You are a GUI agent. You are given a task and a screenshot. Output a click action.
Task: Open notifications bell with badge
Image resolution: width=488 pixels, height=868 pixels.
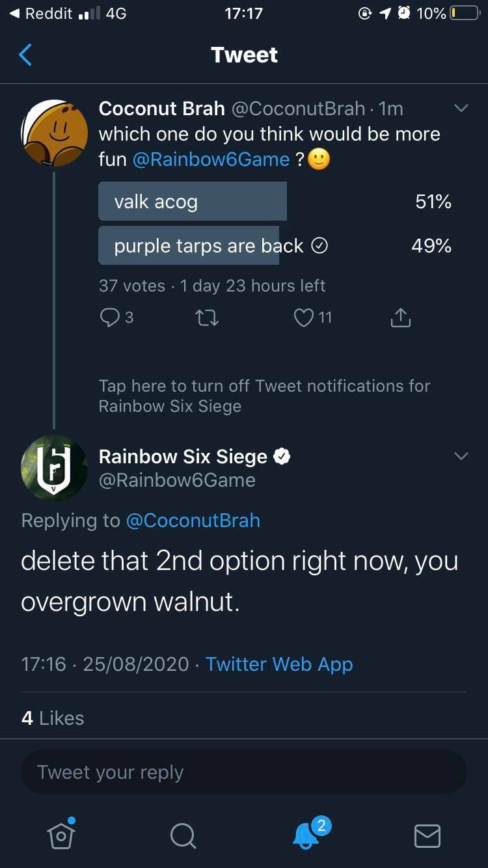(x=306, y=835)
